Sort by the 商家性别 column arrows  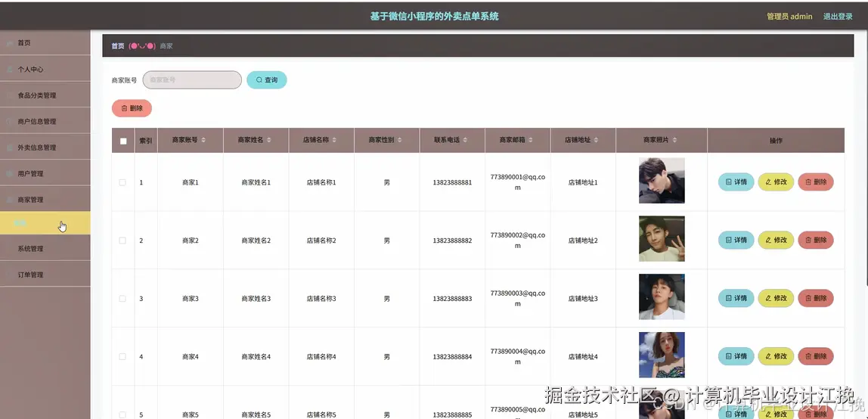(x=400, y=141)
